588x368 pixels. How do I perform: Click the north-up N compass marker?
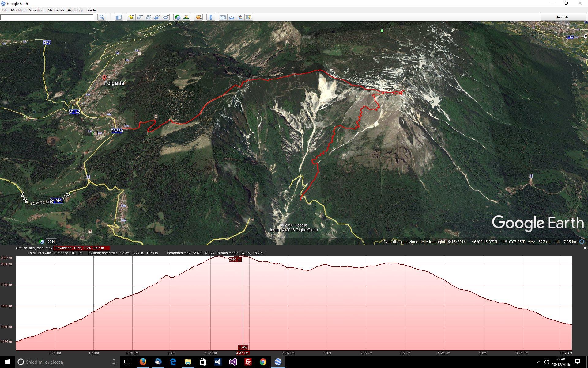(x=586, y=36)
